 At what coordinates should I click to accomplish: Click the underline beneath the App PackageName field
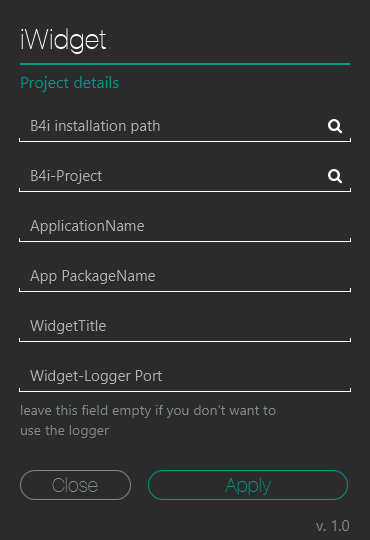click(x=185, y=290)
